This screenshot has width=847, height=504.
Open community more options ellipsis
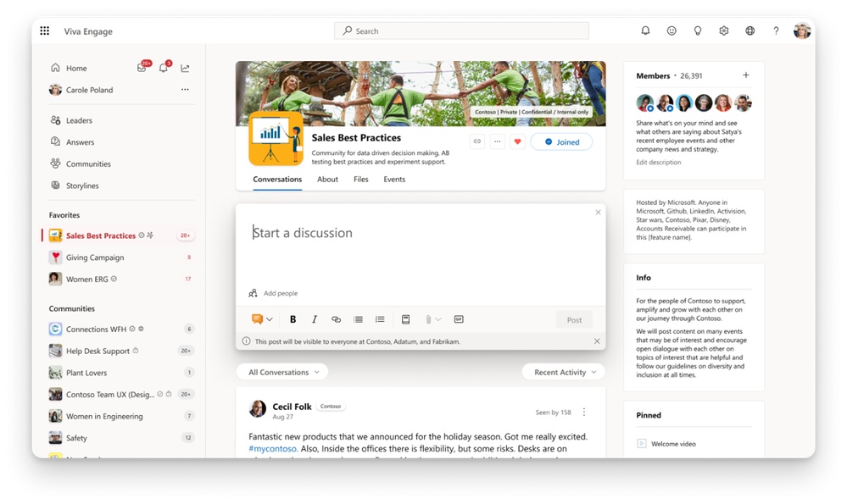click(x=498, y=141)
